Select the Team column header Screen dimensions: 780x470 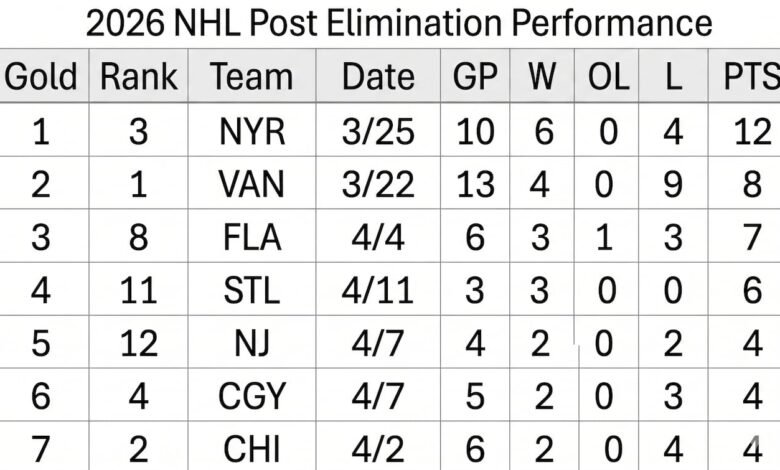[251, 77]
